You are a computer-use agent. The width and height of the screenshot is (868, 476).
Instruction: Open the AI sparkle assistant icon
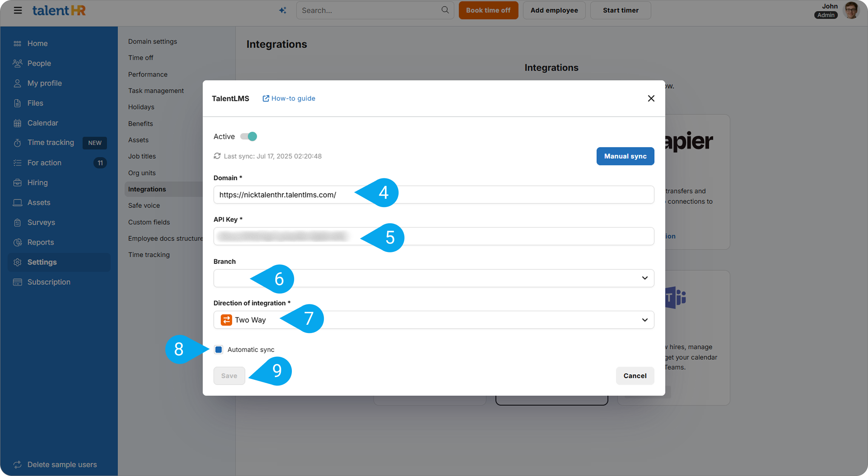(282, 10)
